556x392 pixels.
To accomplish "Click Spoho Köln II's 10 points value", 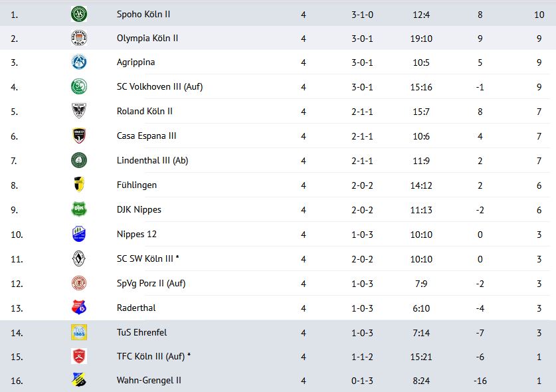I will (539, 14).
